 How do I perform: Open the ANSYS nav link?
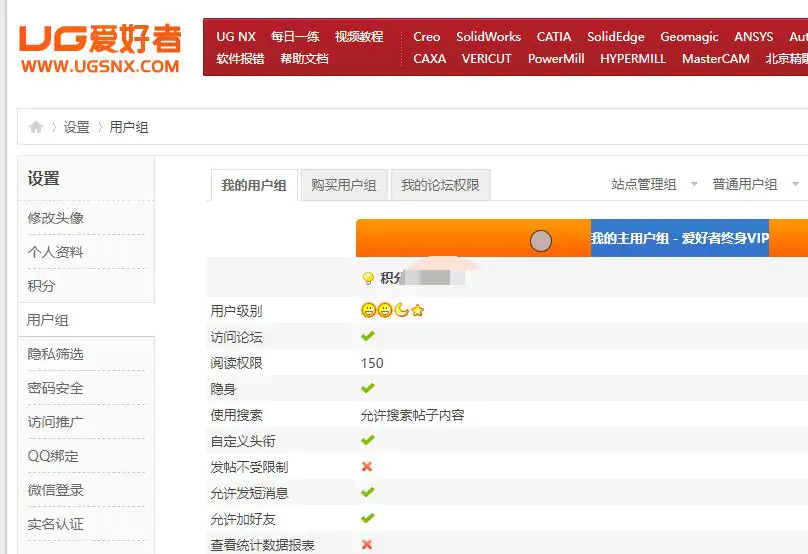(x=754, y=37)
